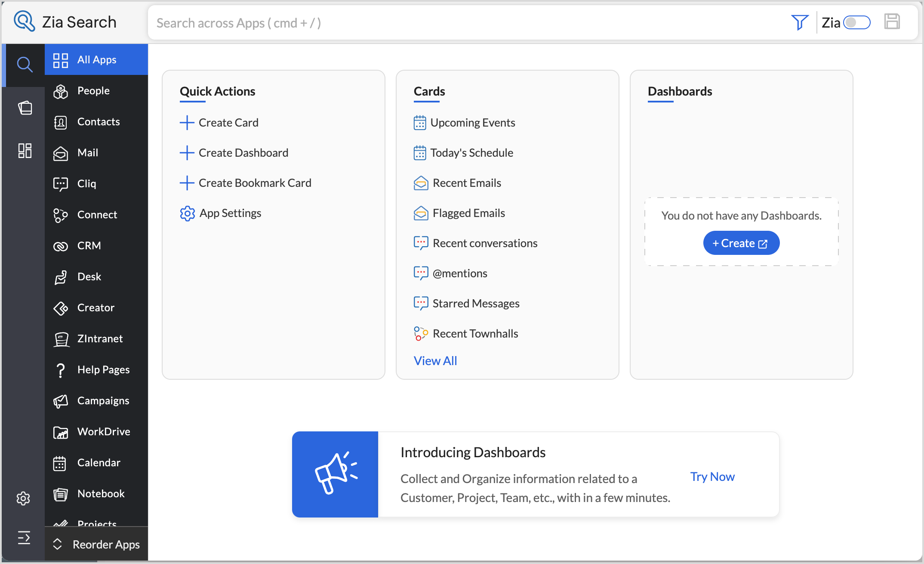Click Create Bookmark Card plus icon
Viewport: 924px width, 564px height.
point(187,183)
